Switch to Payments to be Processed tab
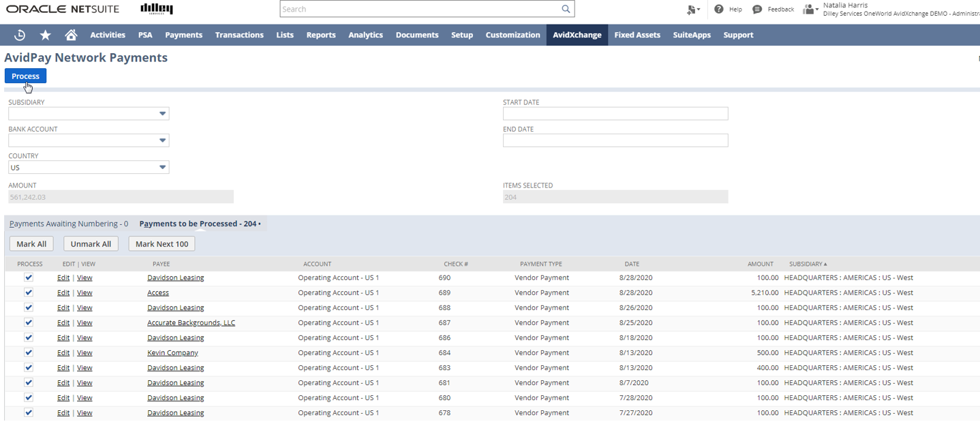 click(200, 224)
